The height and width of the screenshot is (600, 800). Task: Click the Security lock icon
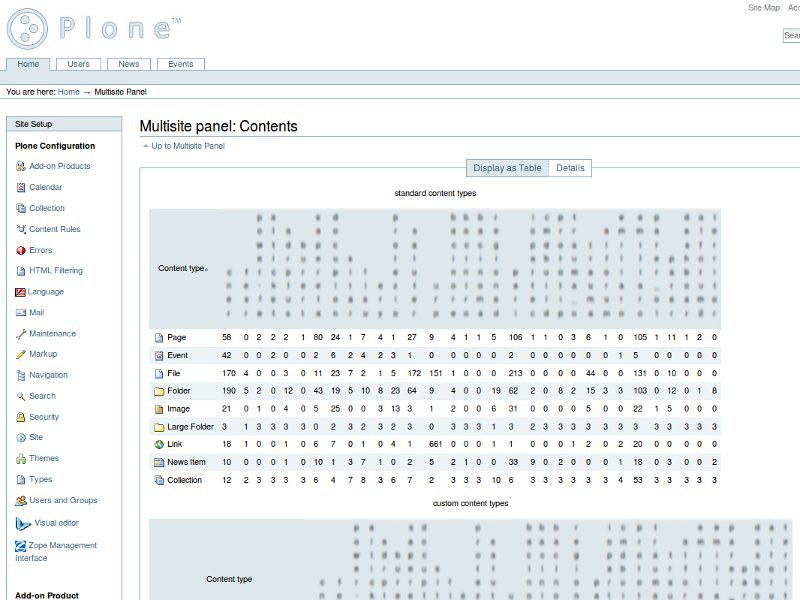click(20, 417)
